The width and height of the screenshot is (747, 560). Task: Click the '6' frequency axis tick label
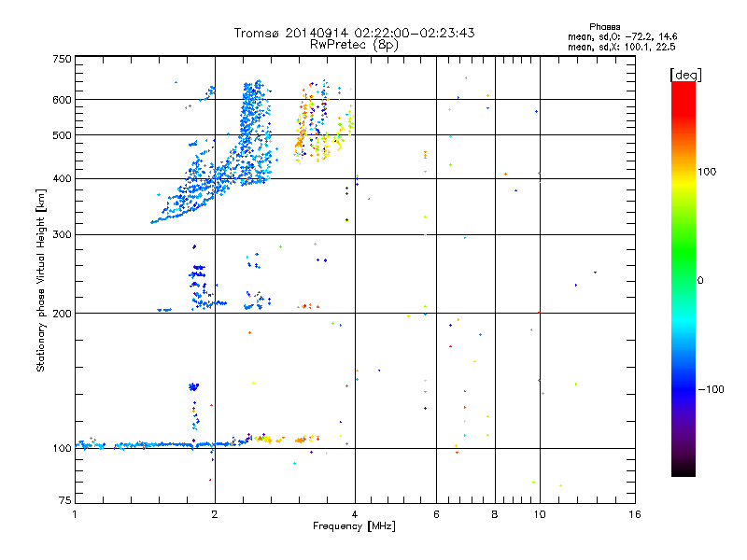click(x=436, y=514)
